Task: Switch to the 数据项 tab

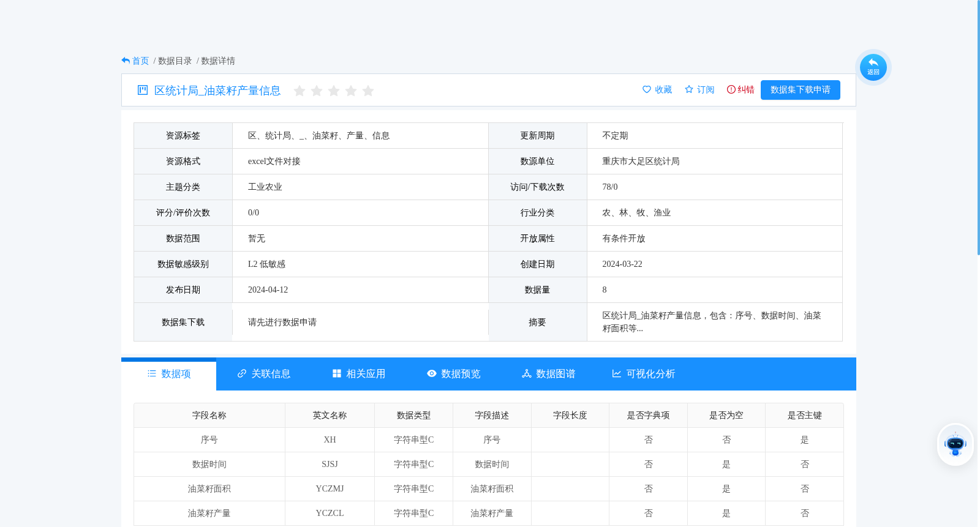Action: pyautogui.click(x=169, y=374)
